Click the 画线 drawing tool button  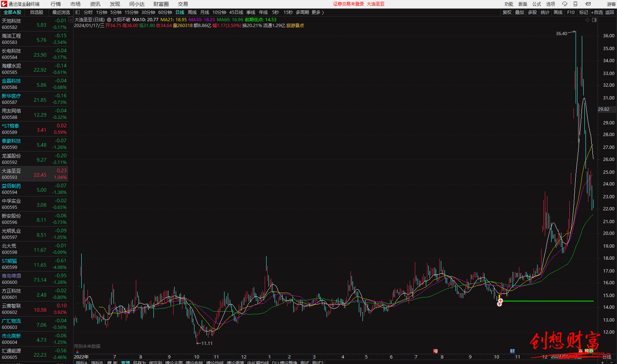pyautogui.click(x=558, y=12)
